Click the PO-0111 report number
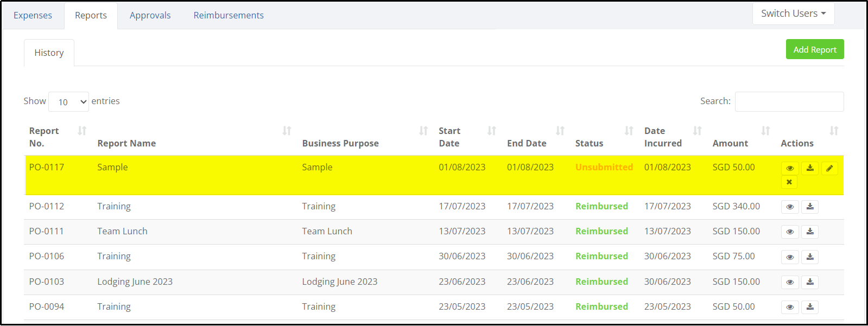The height and width of the screenshot is (326, 868). [47, 231]
